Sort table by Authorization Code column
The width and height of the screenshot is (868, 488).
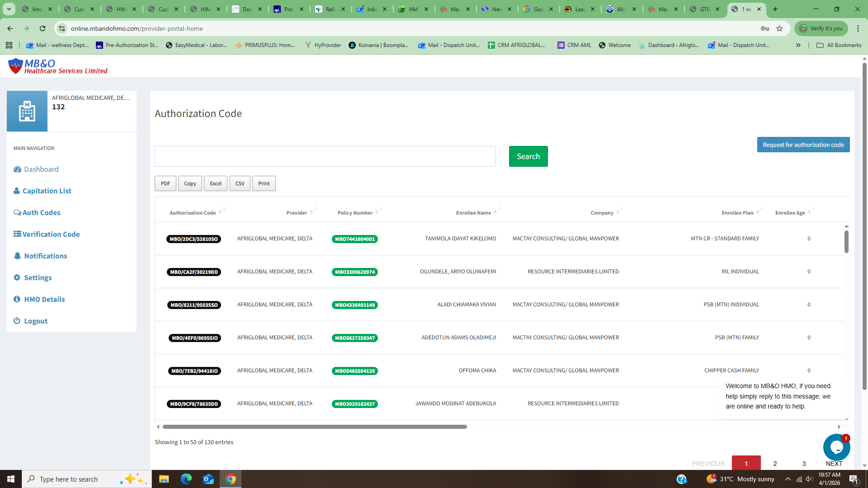pos(193,213)
